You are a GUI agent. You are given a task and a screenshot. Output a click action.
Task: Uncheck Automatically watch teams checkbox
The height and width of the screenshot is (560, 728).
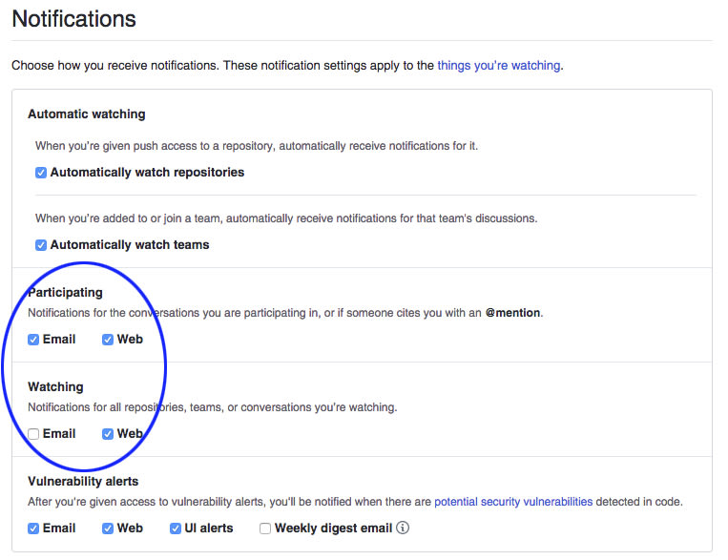pos(41,245)
